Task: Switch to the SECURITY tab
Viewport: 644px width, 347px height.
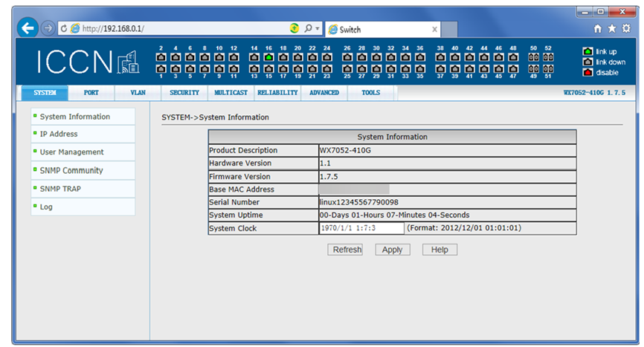Action: click(x=184, y=93)
